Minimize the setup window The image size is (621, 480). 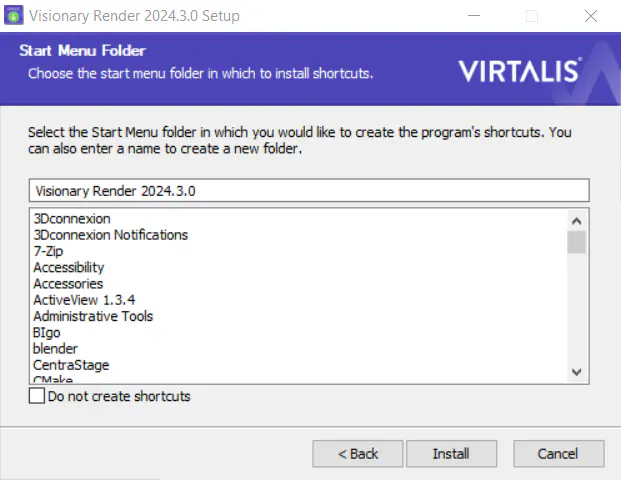pyautogui.click(x=474, y=16)
